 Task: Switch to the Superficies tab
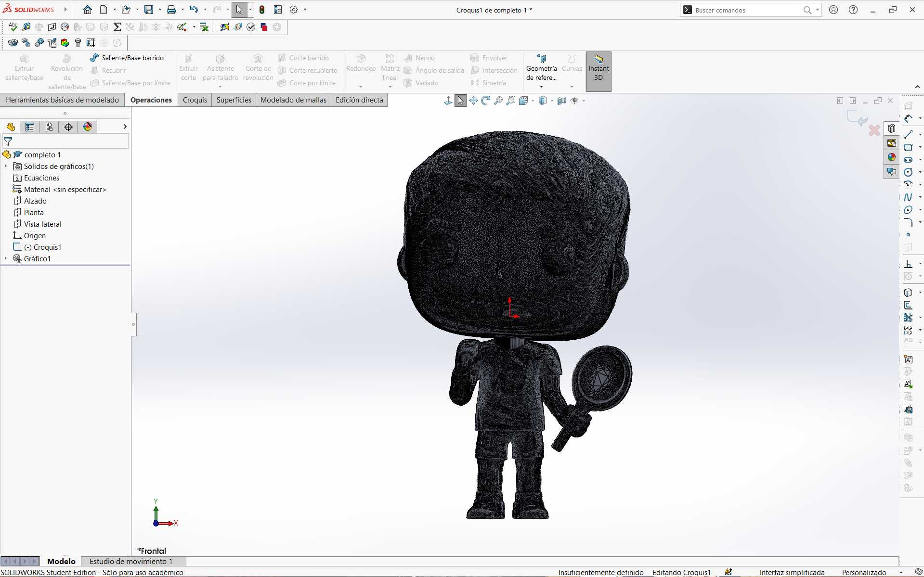coord(234,100)
